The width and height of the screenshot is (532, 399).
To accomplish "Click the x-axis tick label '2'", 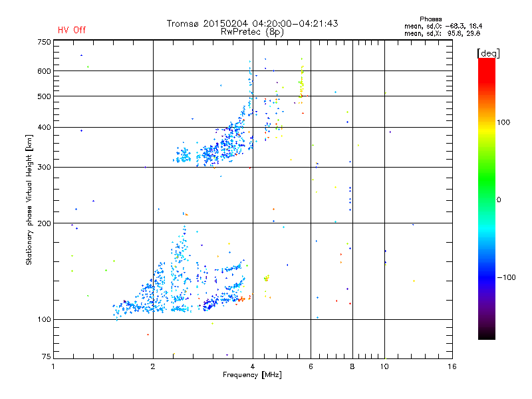I will click(153, 366).
